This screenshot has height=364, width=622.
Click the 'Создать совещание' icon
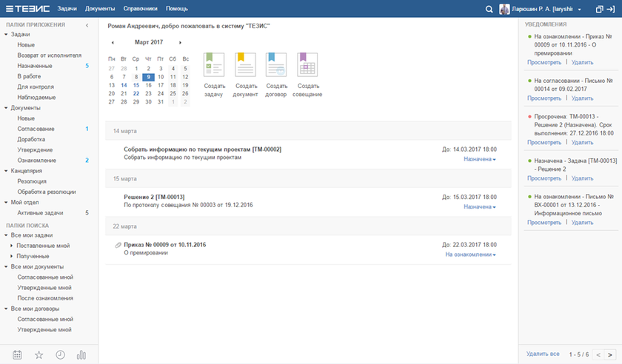307,65
